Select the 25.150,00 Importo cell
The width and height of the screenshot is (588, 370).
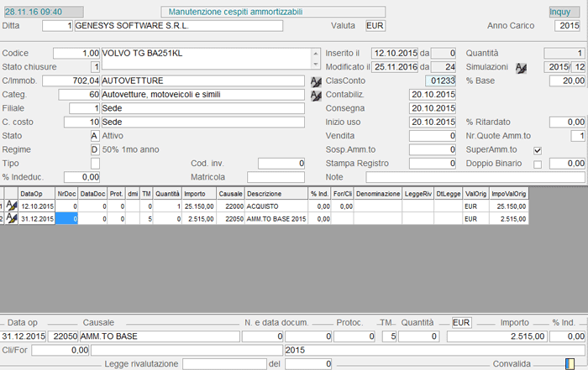click(199, 206)
